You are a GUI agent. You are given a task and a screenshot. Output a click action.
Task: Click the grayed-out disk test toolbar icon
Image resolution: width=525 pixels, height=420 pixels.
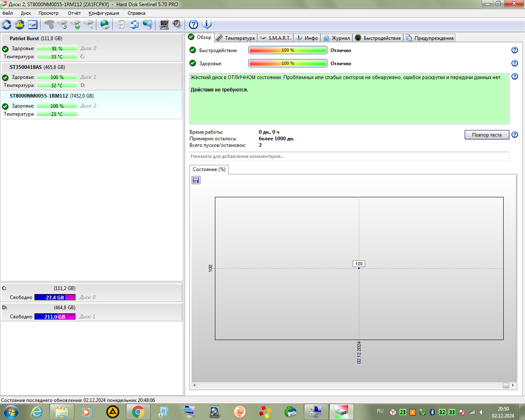pos(49,25)
